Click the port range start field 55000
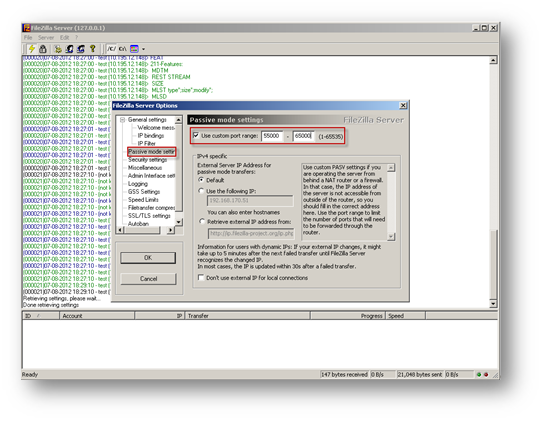Viewport: 543px width, 422px height. click(272, 136)
